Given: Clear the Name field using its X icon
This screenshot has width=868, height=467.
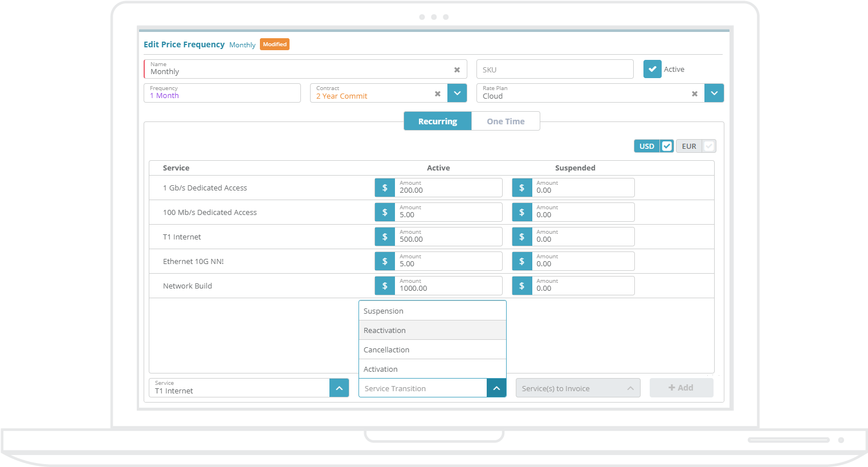Looking at the screenshot, I should pyautogui.click(x=457, y=70).
